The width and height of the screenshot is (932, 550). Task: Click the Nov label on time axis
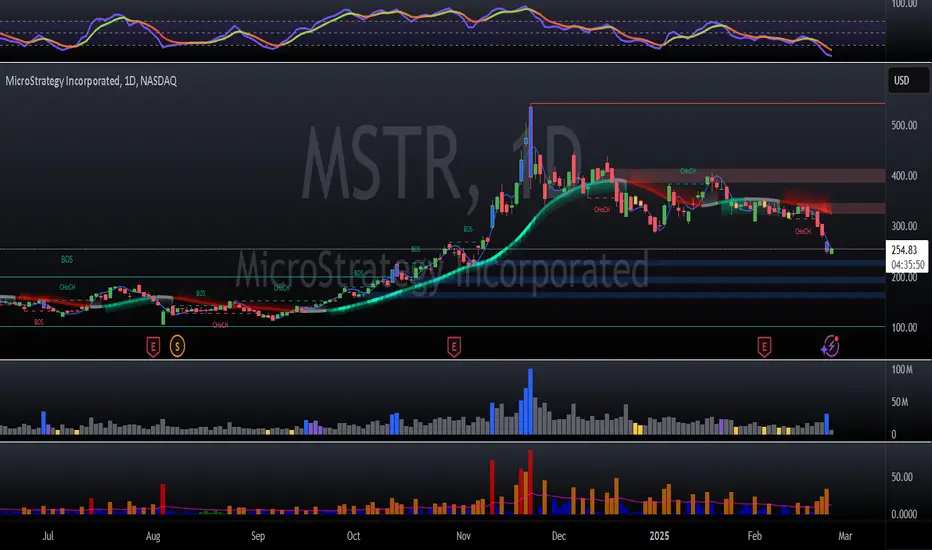pyautogui.click(x=464, y=536)
